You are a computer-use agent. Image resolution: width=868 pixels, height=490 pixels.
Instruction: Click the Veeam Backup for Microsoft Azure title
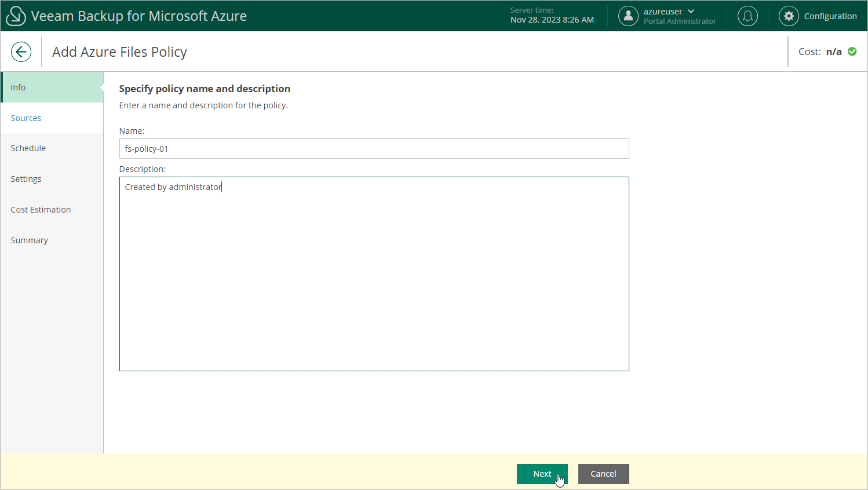tap(139, 16)
